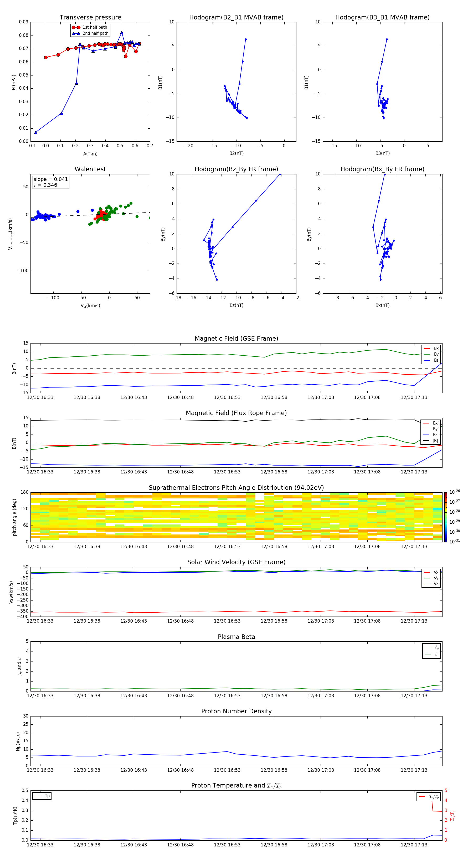Screen dimensions: 473x868
Task: Click 'Hodogram(B3_B1 MVAB frame)' title
Action: pos(382,17)
